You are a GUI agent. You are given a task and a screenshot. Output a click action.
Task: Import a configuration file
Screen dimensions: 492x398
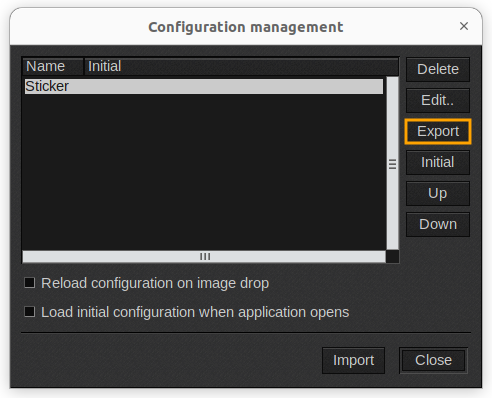coord(353,360)
